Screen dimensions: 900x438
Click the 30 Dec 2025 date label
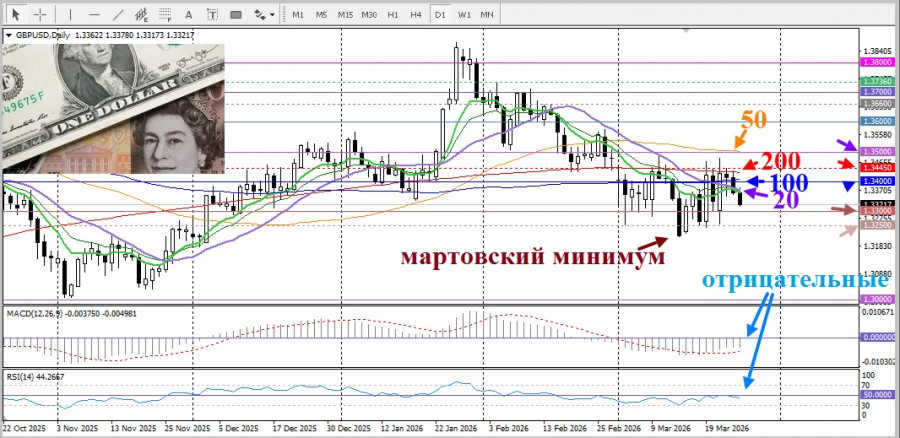pyautogui.click(x=348, y=428)
